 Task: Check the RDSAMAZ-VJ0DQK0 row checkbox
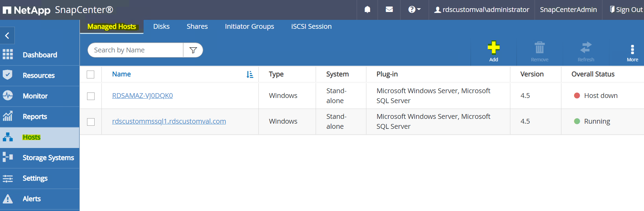coord(90,96)
